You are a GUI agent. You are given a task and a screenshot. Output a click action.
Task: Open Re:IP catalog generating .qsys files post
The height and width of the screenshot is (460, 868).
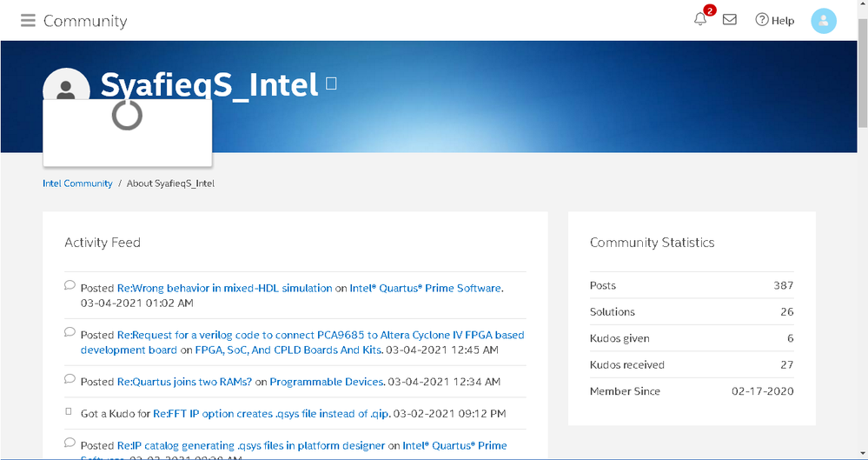(251, 445)
